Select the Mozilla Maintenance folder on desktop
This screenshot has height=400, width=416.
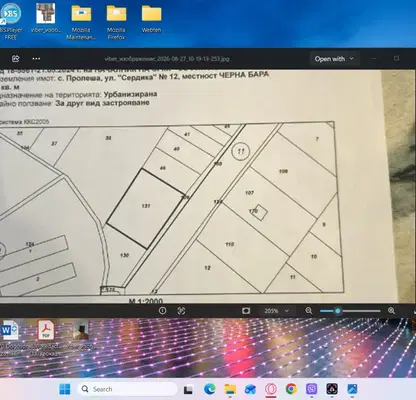click(81, 22)
